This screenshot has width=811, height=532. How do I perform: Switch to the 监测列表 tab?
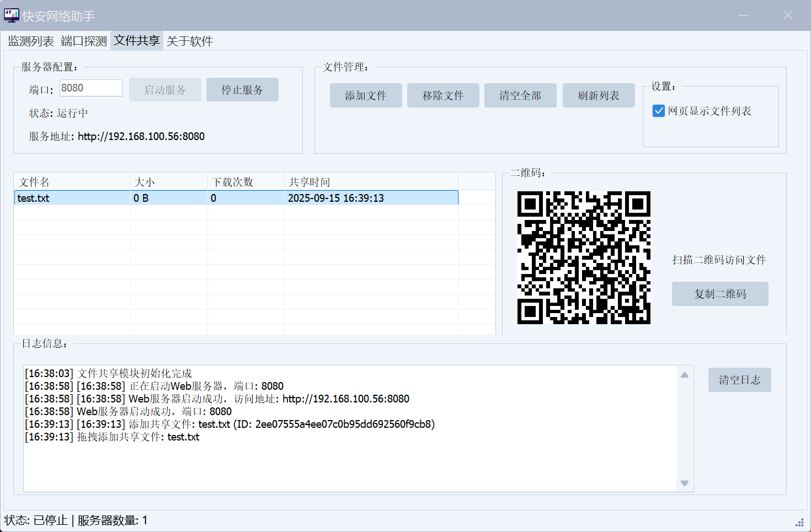[31, 41]
